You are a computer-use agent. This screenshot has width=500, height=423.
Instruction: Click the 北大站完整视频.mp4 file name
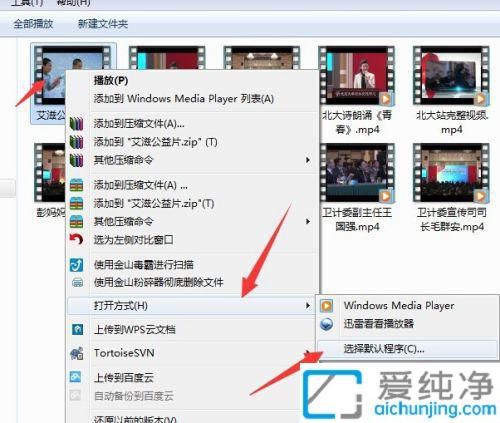click(452, 122)
